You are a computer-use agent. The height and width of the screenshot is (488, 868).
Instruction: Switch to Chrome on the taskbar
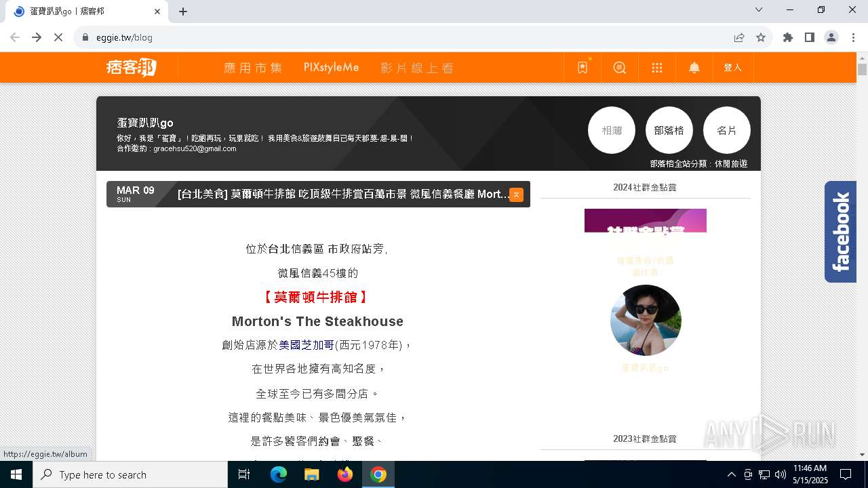point(378,474)
